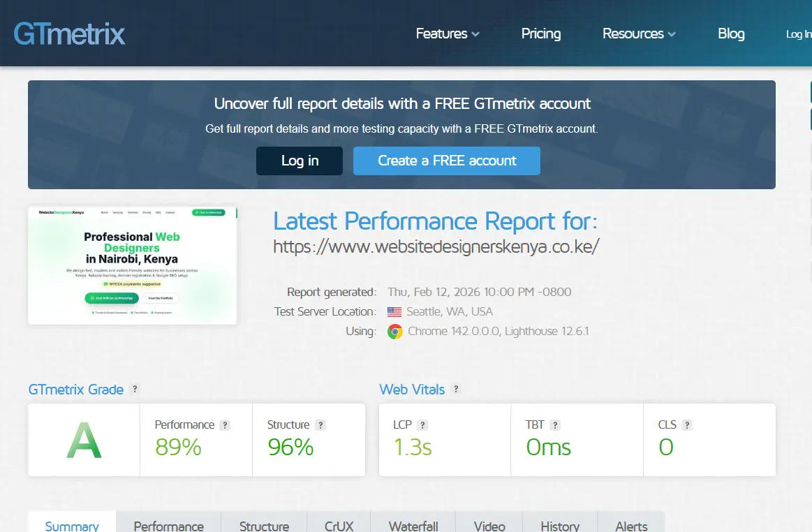Click the question mark next to CLS
Screen dimensions: 812x532
tap(687, 425)
